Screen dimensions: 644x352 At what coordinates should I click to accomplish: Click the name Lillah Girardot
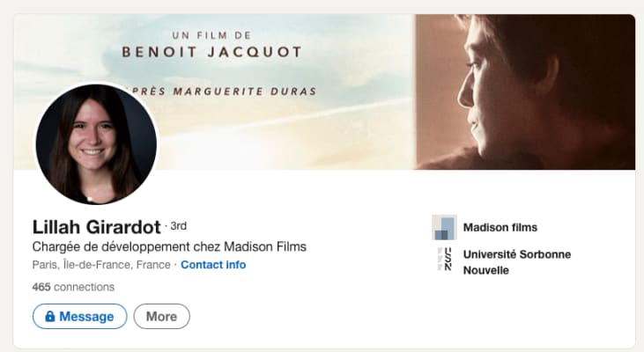pyautogui.click(x=95, y=226)
